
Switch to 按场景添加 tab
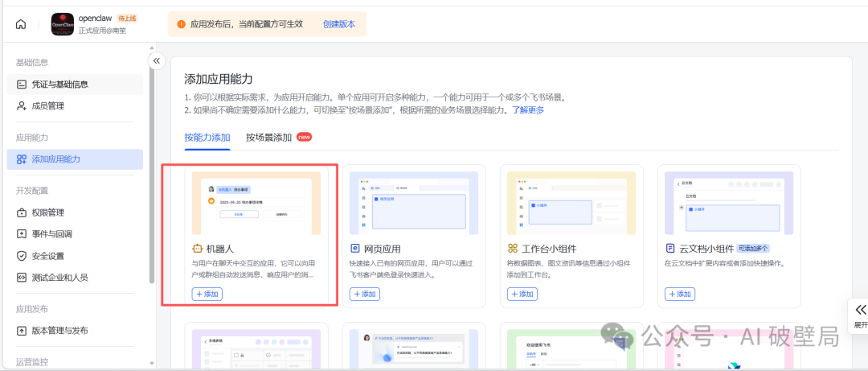click(268, 138)
